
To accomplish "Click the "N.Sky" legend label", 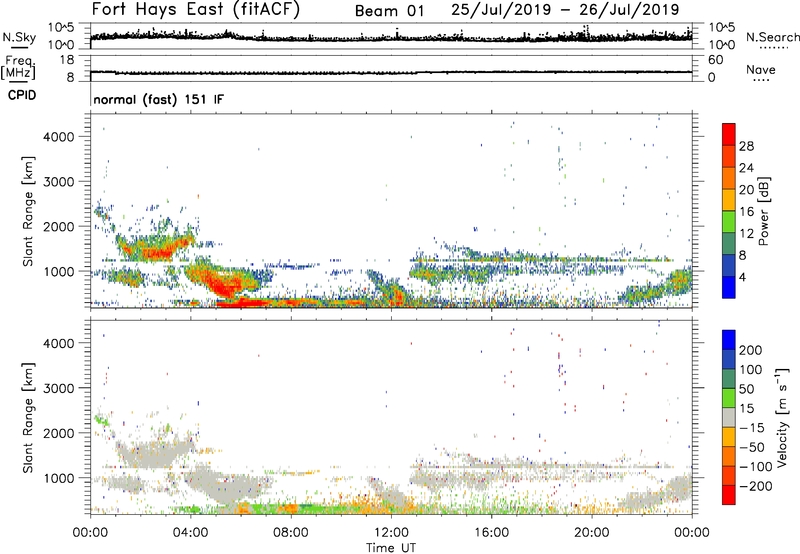I will (x=19, y=37).
